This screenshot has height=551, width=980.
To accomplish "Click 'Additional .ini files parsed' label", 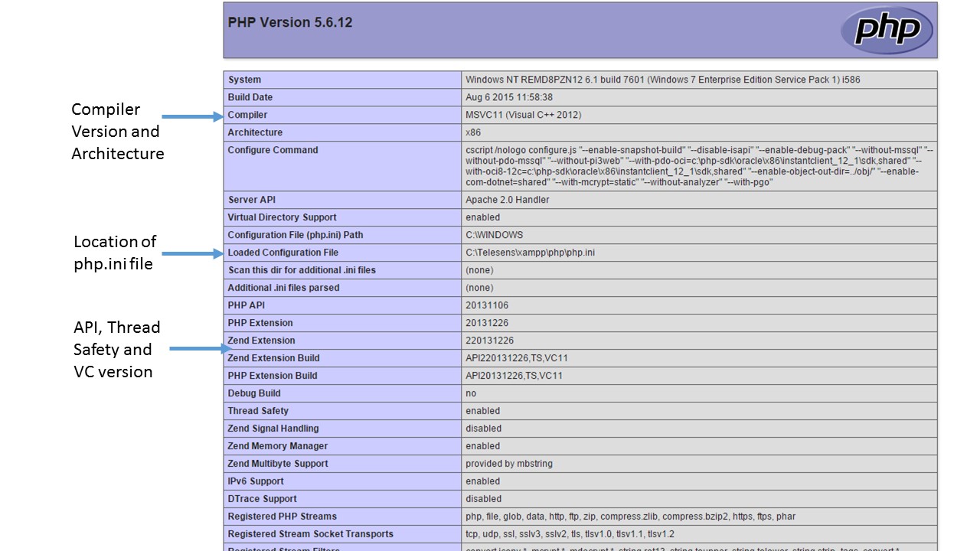I will tap(283, 288).
